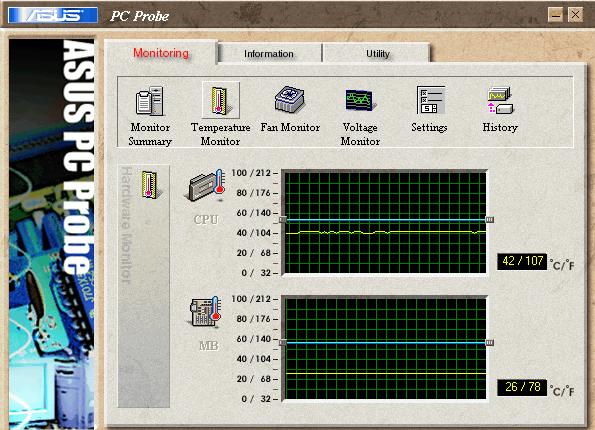The image size is (595, 430).
Task: Select the Temperature Monitor icon
Action: click(x=220, y=101)
